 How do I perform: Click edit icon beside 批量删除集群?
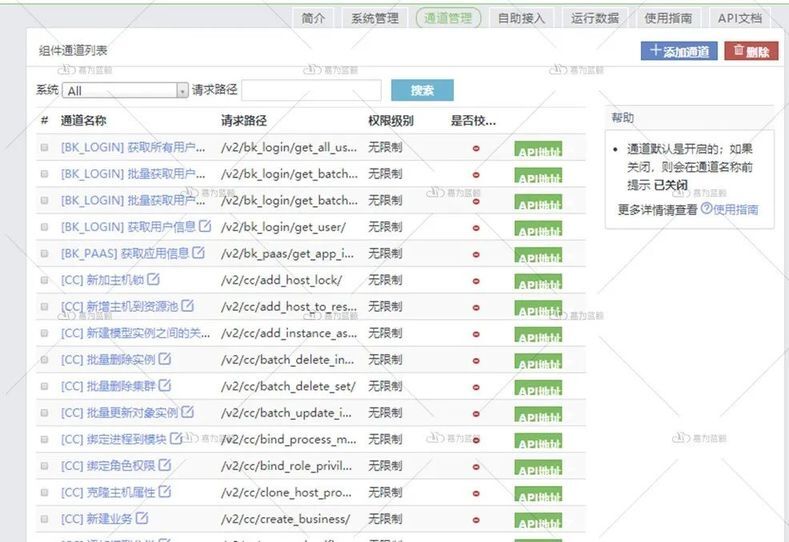165,385
